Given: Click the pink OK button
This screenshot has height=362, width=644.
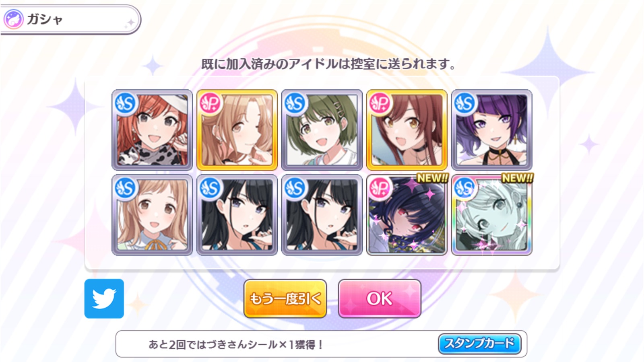Looking at the screenshot, I should point(380,299).
